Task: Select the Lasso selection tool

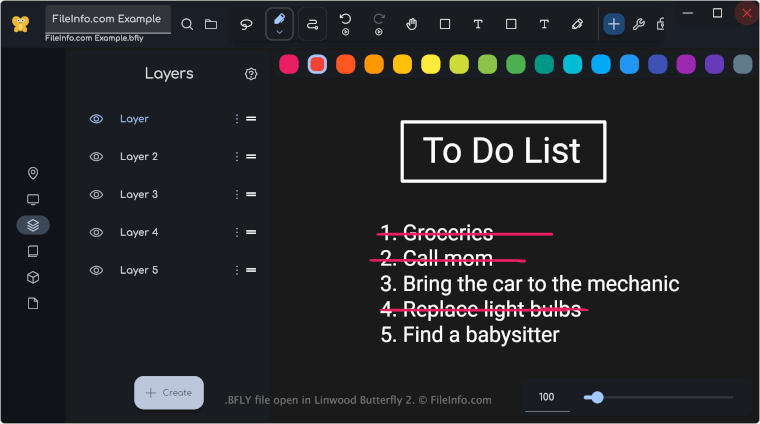Action: pos(246,24)
